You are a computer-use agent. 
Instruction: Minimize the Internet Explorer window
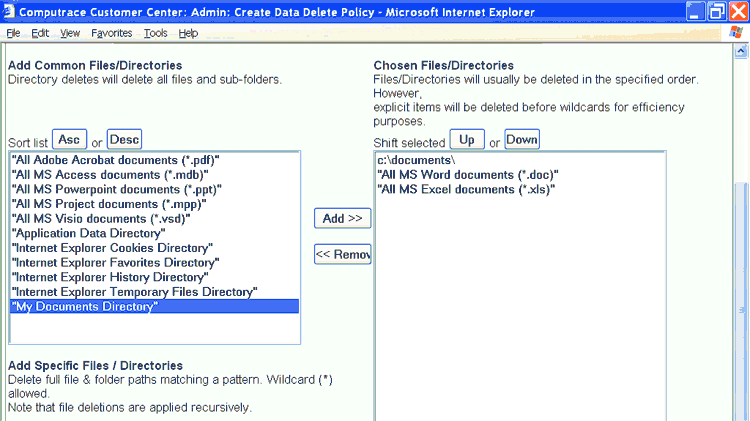coord(695,11)
